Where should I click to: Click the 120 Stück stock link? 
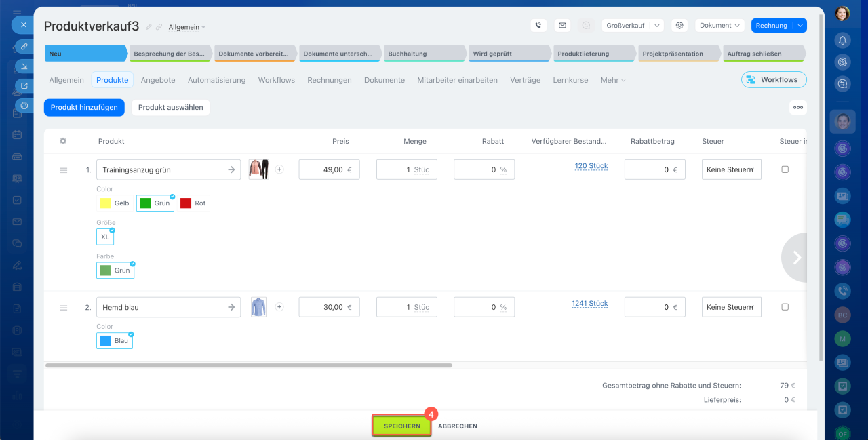tap(591, 166)
